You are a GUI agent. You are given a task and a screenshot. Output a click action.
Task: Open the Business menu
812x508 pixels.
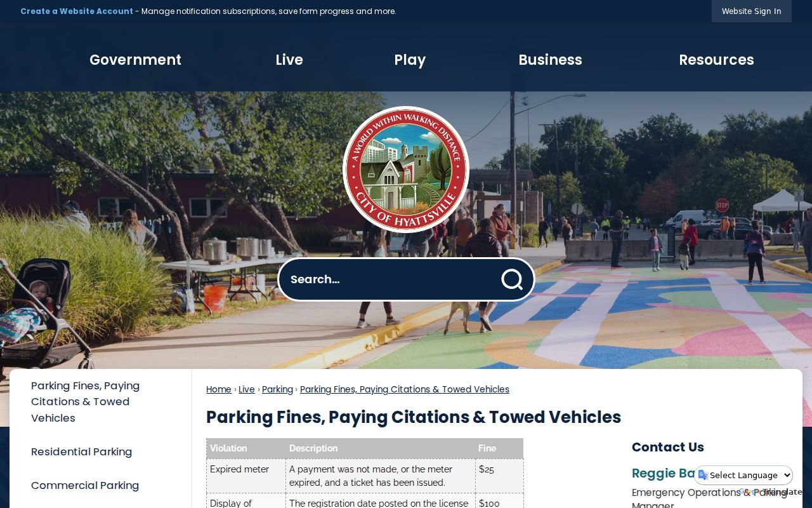click(x=550, y=60)
